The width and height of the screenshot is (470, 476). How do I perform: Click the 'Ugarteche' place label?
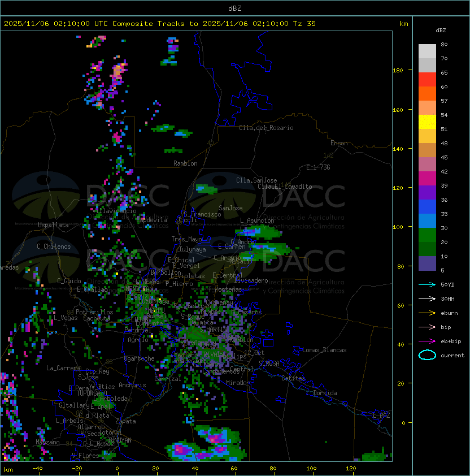(140, 359)
